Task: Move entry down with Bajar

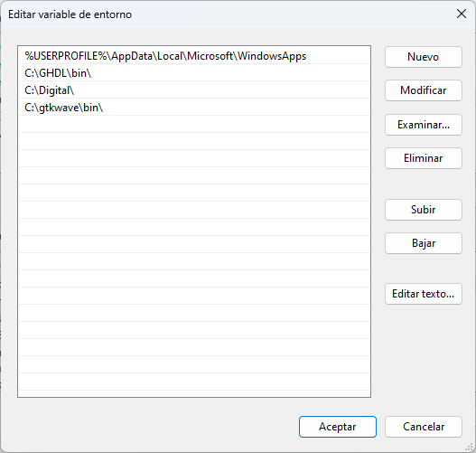Action: [x=424, y=243]
